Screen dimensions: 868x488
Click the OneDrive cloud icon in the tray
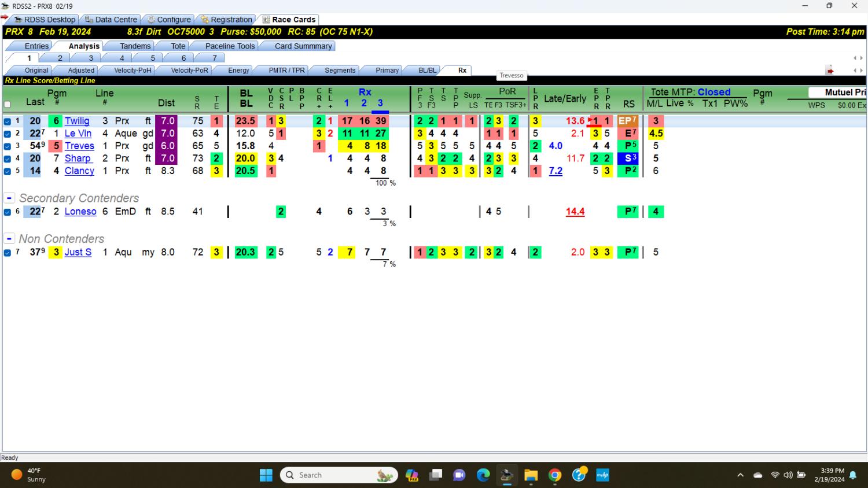[757, 475]
